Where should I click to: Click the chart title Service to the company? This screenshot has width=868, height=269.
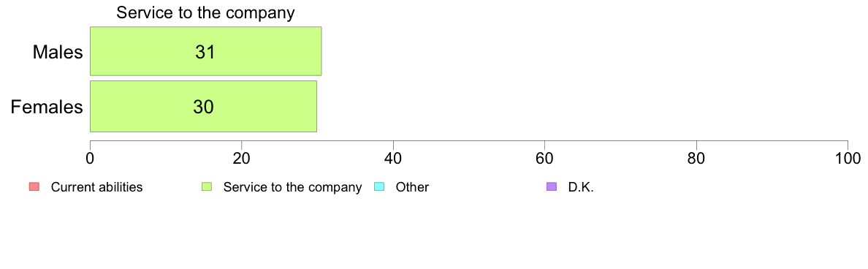pyautogui.click(x=205, y=12)
